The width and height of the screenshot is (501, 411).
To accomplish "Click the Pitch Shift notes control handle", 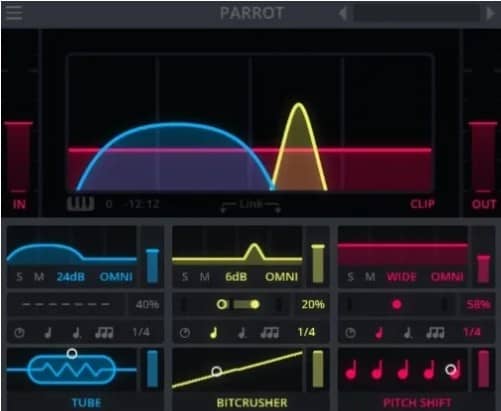I will click(x=451, y=369).
